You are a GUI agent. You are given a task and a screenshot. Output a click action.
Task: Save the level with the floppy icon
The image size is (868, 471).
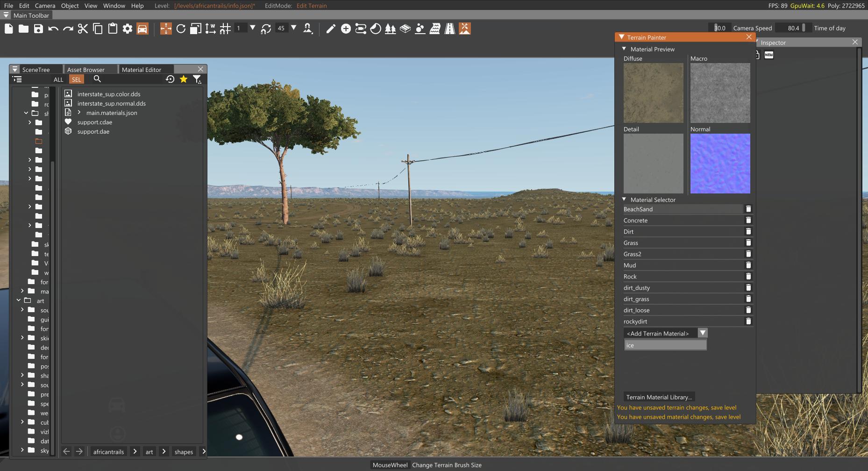[x=38, y=29]
